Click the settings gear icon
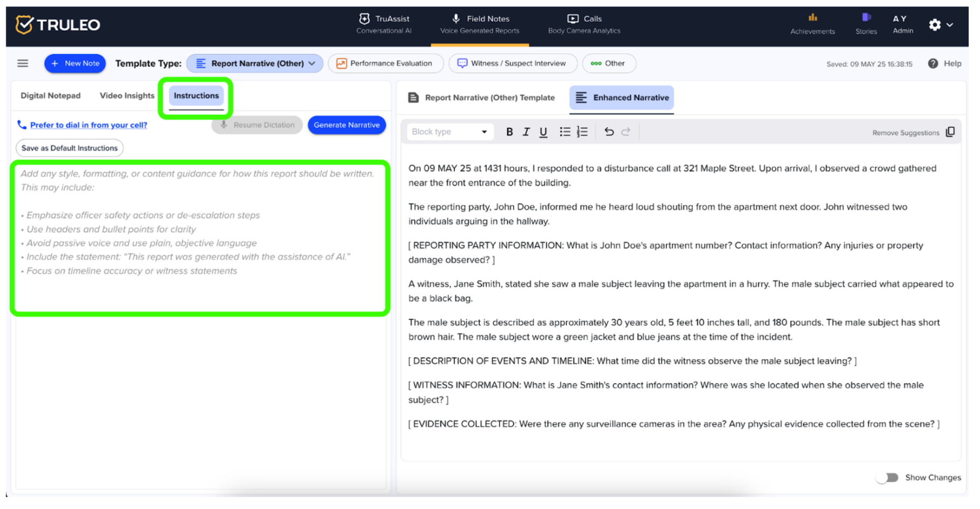980x509 pixels. 935,25
